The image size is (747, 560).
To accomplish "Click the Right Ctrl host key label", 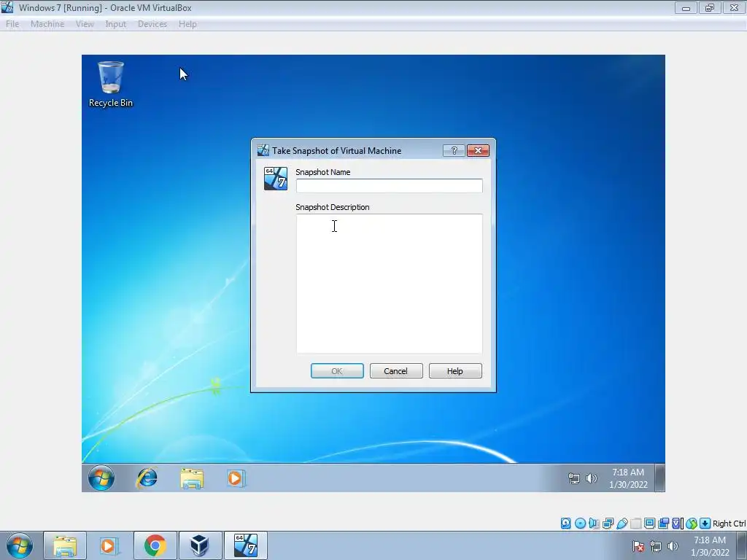I will [x=729, y=524].
